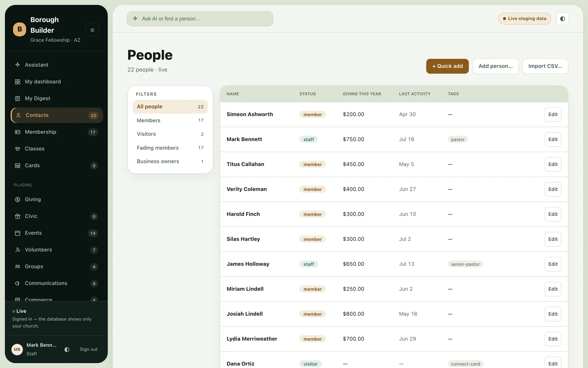Viewport: 588px width, 368px height.
Task: Collapse sidebar with the hamburger menu button
Action: tap(92, 30)
